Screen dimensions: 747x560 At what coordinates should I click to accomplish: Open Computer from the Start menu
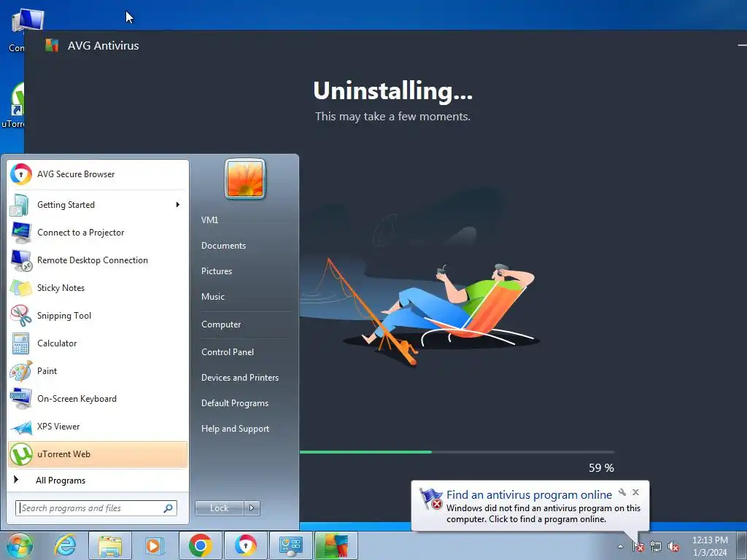click(221, 324)
